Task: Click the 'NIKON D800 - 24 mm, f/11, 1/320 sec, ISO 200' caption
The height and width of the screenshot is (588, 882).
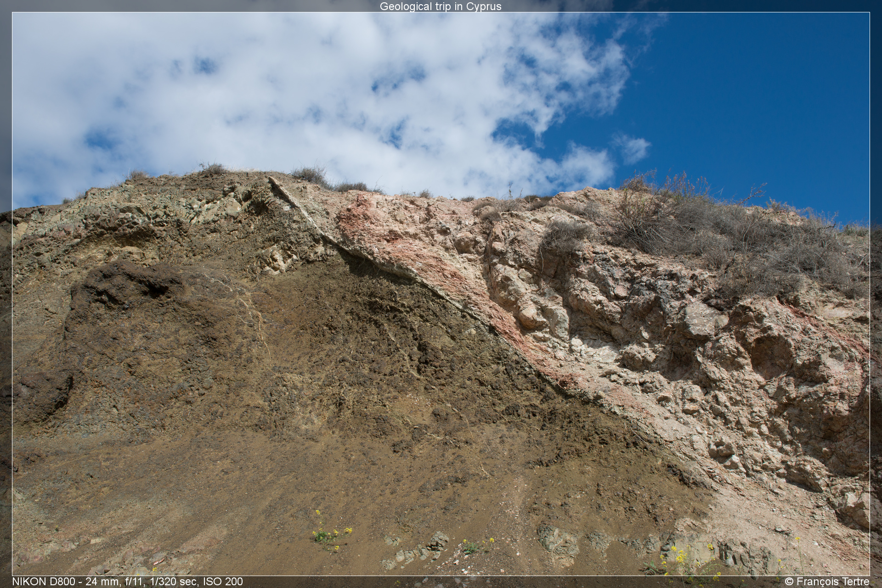Action: [x=128, y=582]
